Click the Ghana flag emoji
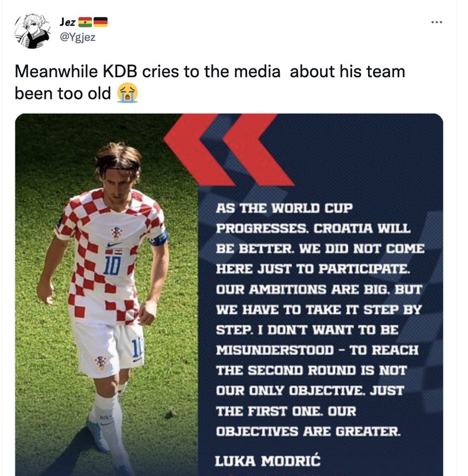The height and width of the screenshot is (476, 468). [85, 22]
